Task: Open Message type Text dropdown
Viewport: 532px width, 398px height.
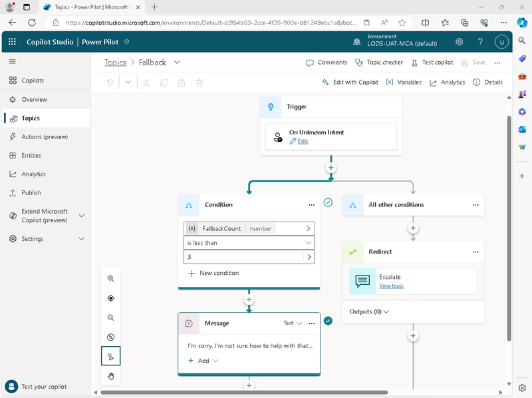Action: [293, 323]
